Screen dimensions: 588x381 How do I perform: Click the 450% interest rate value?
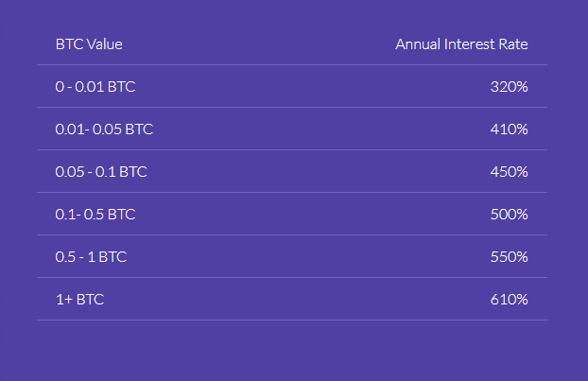tap(509, 171)
